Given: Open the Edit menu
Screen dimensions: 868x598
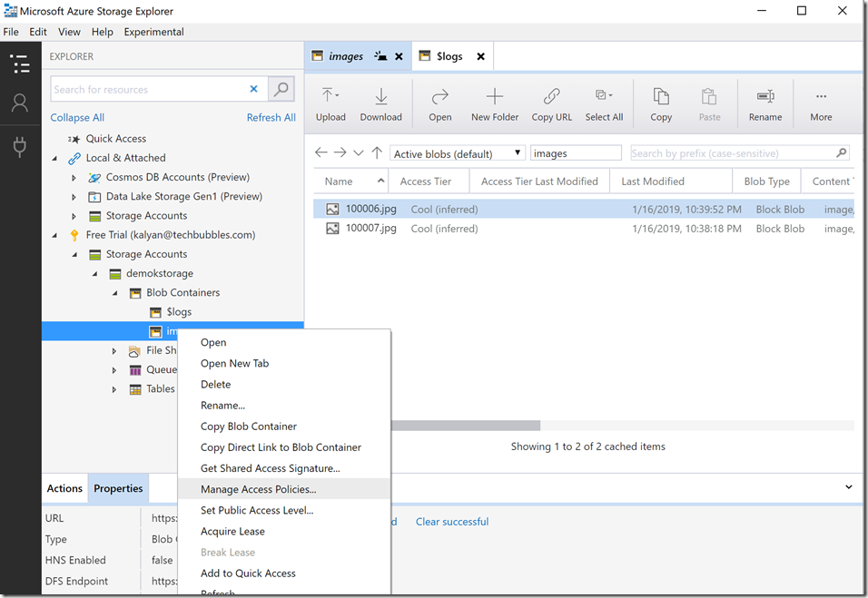Looking at the screenshot, I should (38, 32).
